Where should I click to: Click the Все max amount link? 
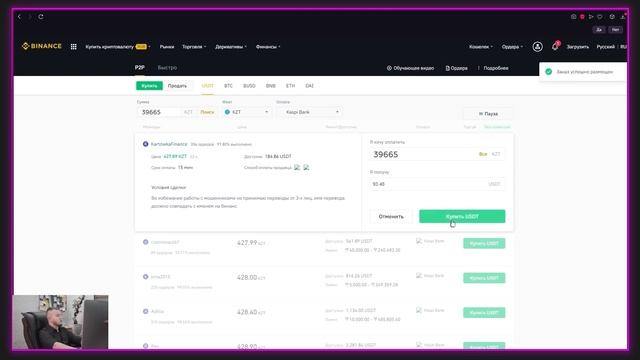pyautogui.click(x=483, y=154)
